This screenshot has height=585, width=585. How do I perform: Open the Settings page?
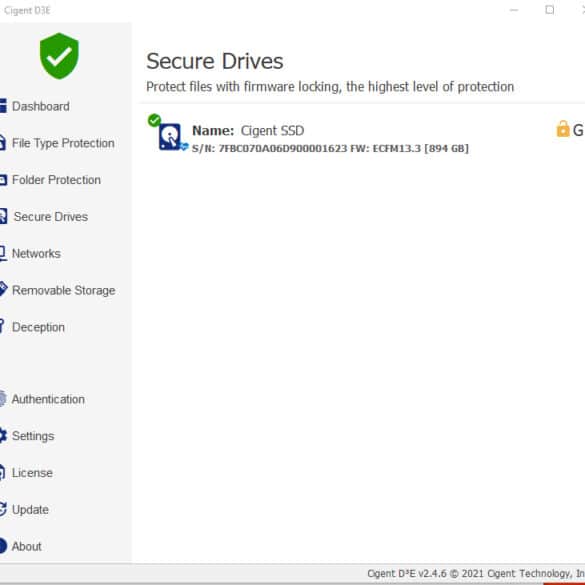click(x=33, y=436)
